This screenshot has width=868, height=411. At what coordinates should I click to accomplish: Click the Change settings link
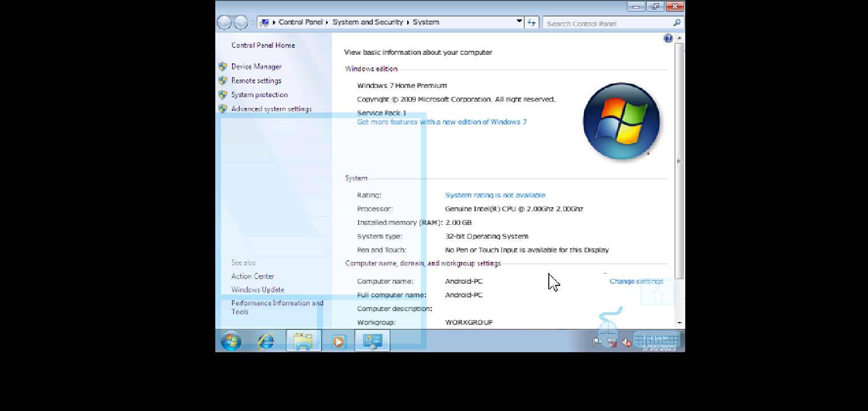[636, 281]
